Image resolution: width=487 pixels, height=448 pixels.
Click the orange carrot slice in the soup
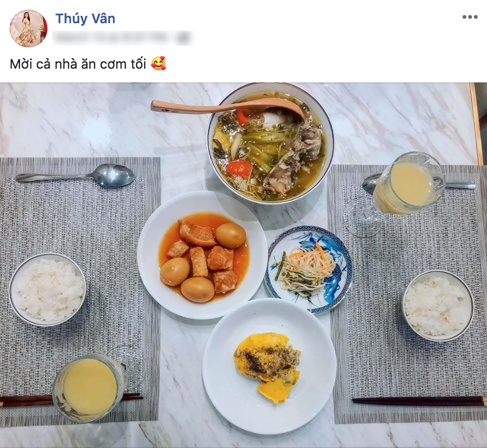coord(236,168)
